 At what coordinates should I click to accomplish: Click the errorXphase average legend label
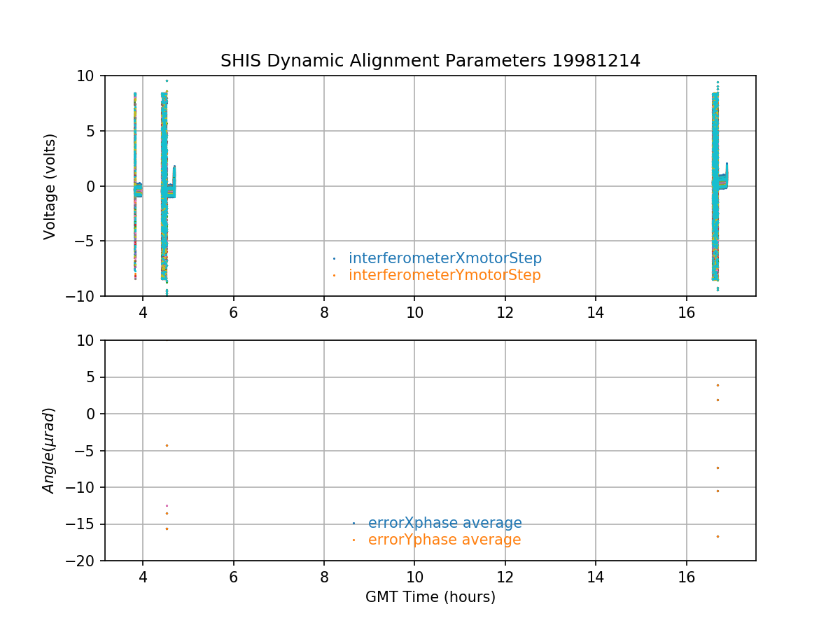coord(444,523)
